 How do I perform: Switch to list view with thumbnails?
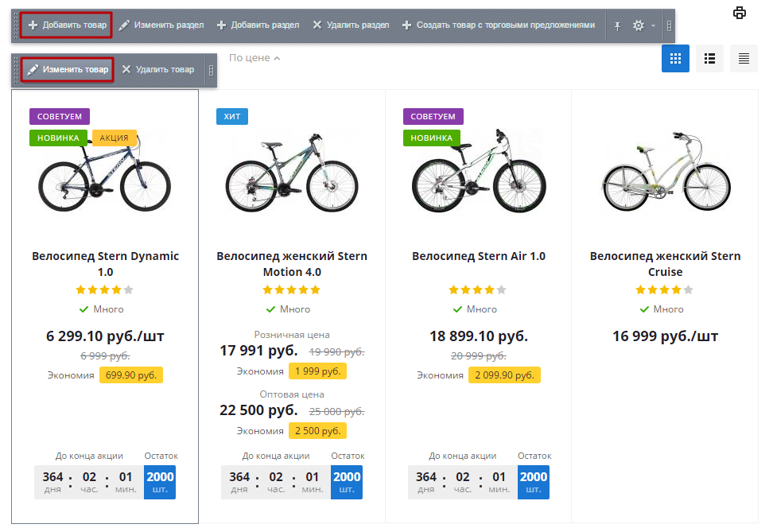(x=709, y=59)
